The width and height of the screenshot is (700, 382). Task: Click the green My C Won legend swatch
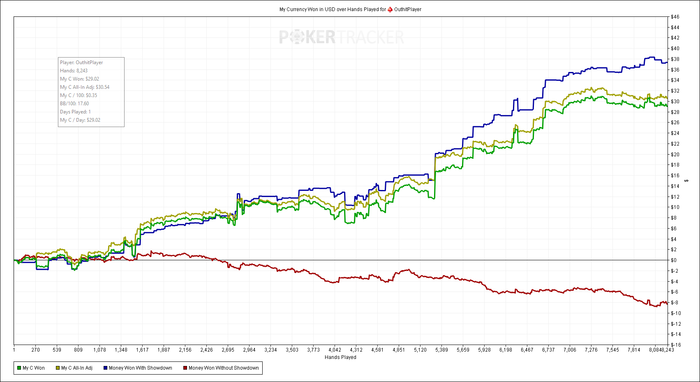click(19, 368)
